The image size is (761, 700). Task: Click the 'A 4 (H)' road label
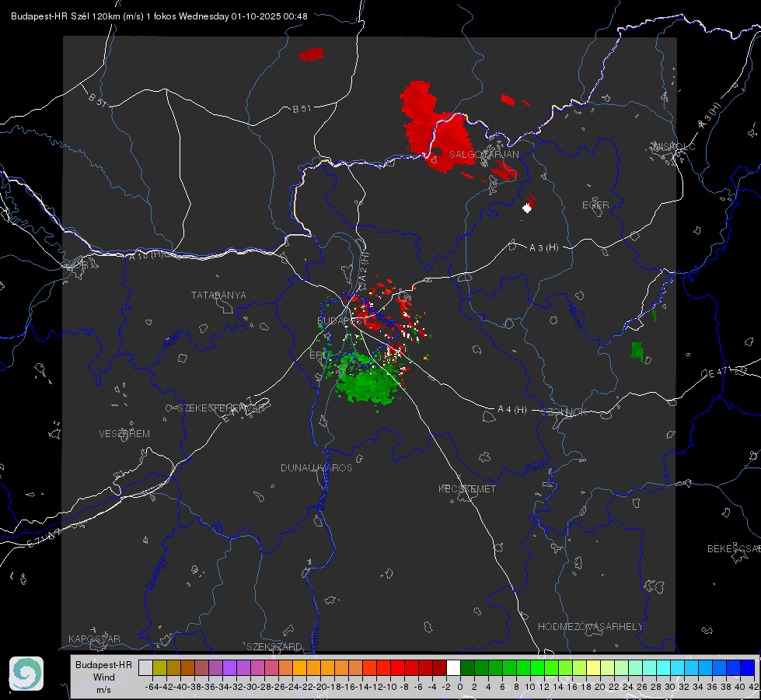pyautogui.click(x=512, y=410)
